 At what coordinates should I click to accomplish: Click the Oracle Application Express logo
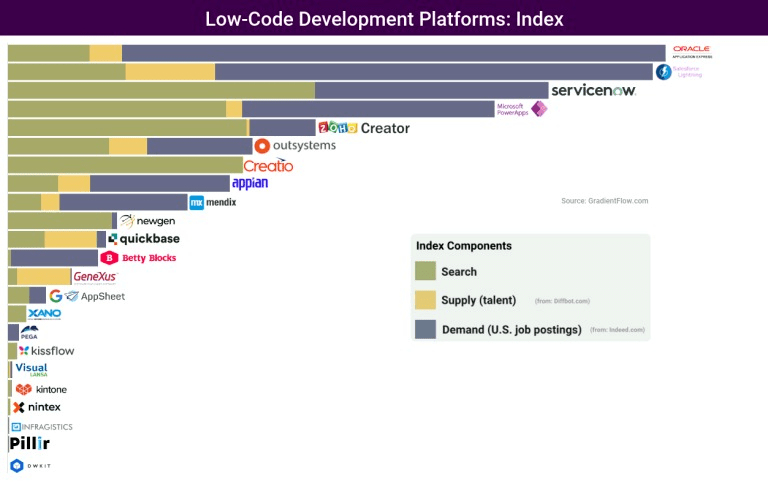point(690,52)
